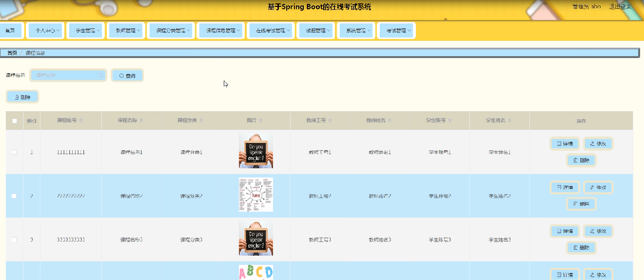Image resolution: width=644 pixels, height=280 pixels.
Task: Sort by 教师工号 using its sort arrows
Action: 330,120
